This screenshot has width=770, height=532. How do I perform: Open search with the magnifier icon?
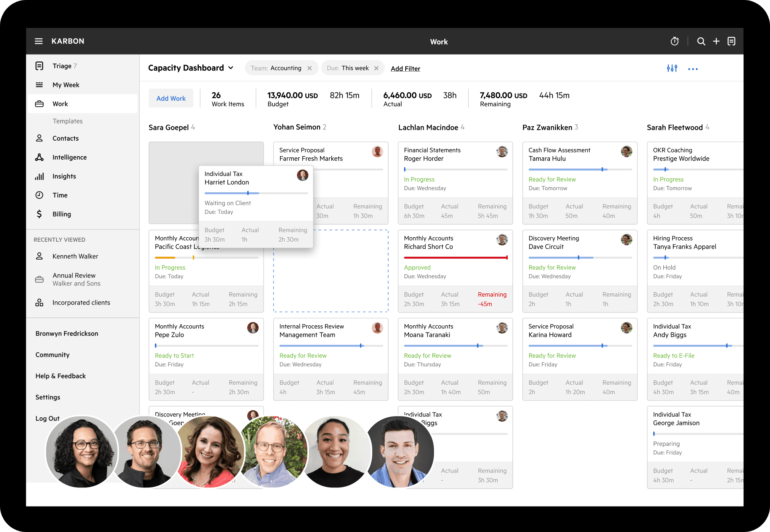701,41
